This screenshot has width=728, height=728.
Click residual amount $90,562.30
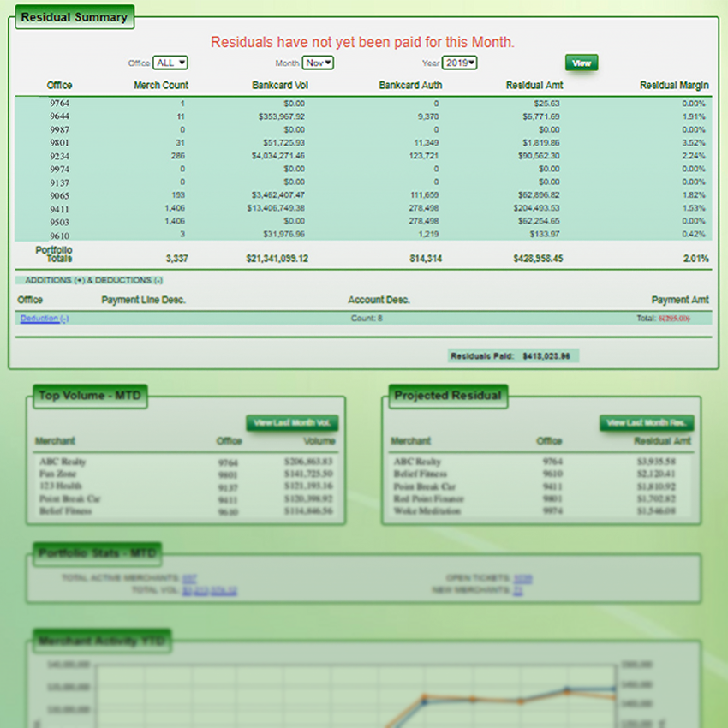(539, 156)
